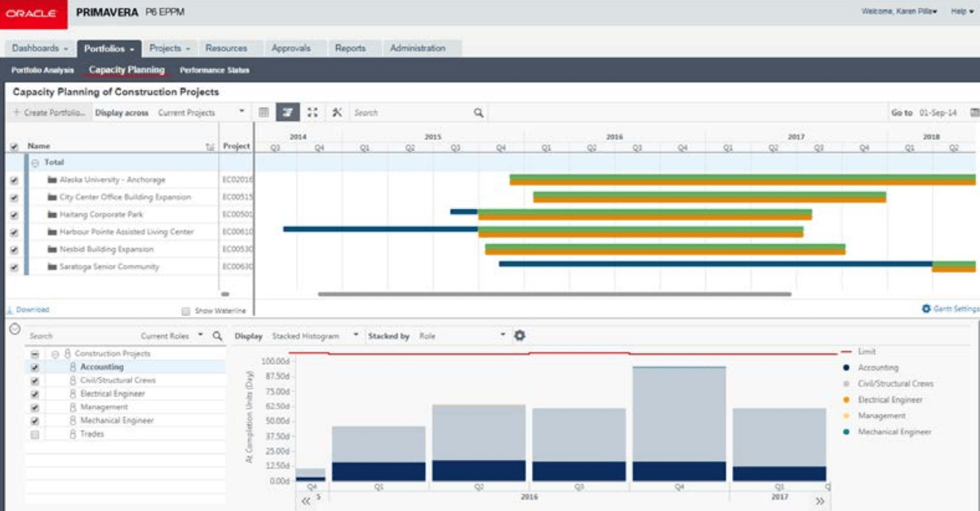Open the customize tools wrench icon
The width and height of the screenshot is (980, 511).
337,113
